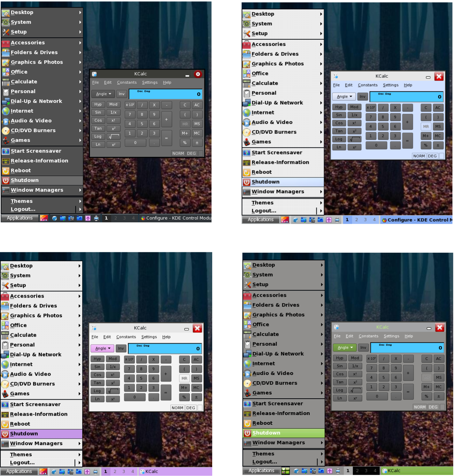Screen dimensions: 455x476
Task: Click web browser globe icon on dark taskbar
Action: [54, 218]
